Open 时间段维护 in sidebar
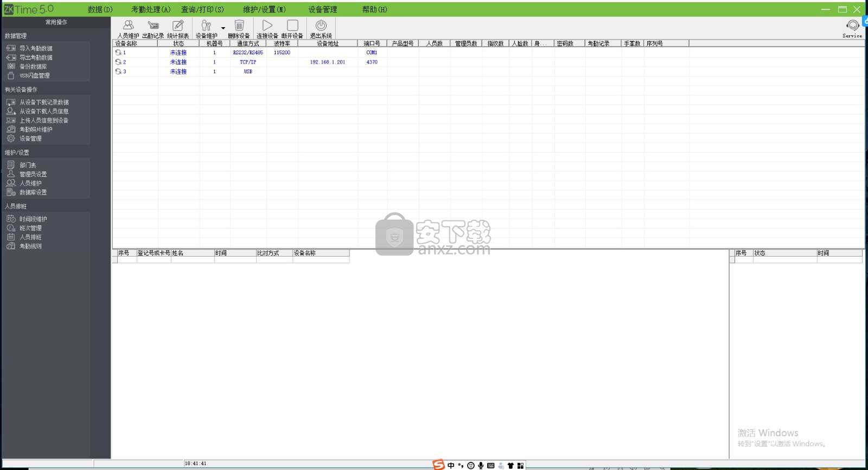Viewport: 868px width, 470px height. pyautogui.click(x=33, y=219)
